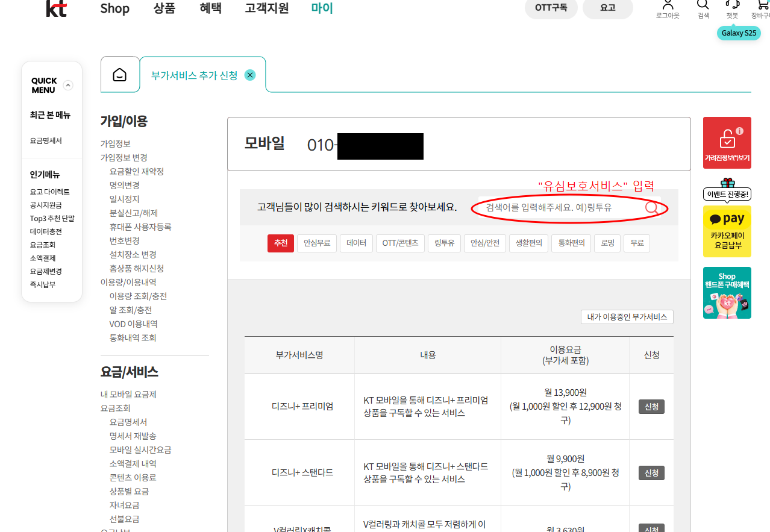
Task: Open 공시지원금 quick menu link
Action: pyautogui.click(x=46, y=205)
